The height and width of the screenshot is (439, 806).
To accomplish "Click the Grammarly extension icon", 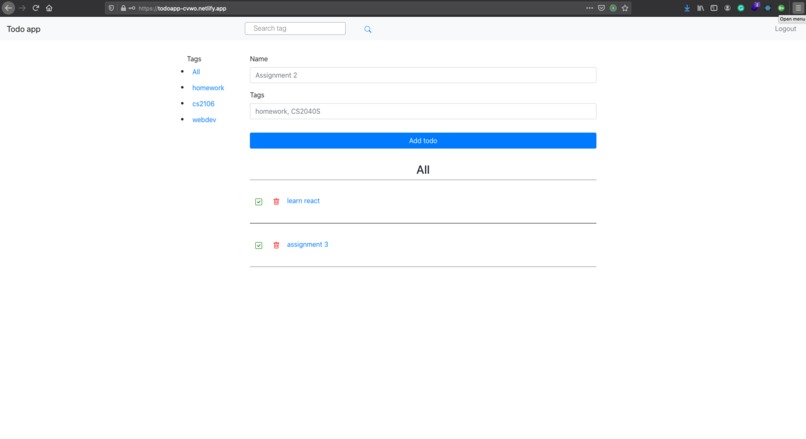I will (x=741, y=8).
